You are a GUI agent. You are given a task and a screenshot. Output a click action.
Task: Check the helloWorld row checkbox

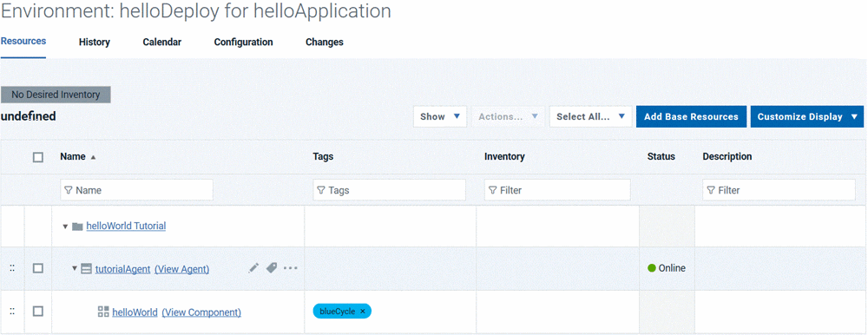pyautogui.click(x=37, y=312)
